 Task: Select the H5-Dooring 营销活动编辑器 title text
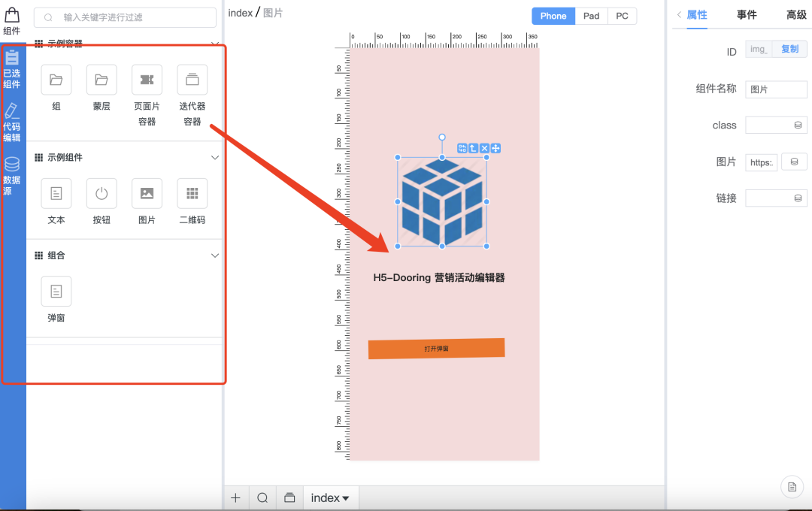(x=439, y=278)
